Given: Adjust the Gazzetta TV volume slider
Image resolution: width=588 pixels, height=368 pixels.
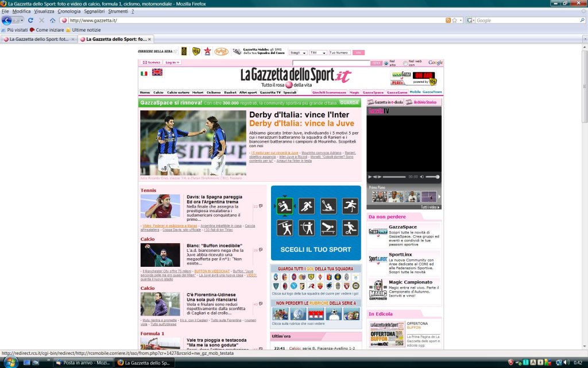Looking at the screenshot, I should pos(432,177).
